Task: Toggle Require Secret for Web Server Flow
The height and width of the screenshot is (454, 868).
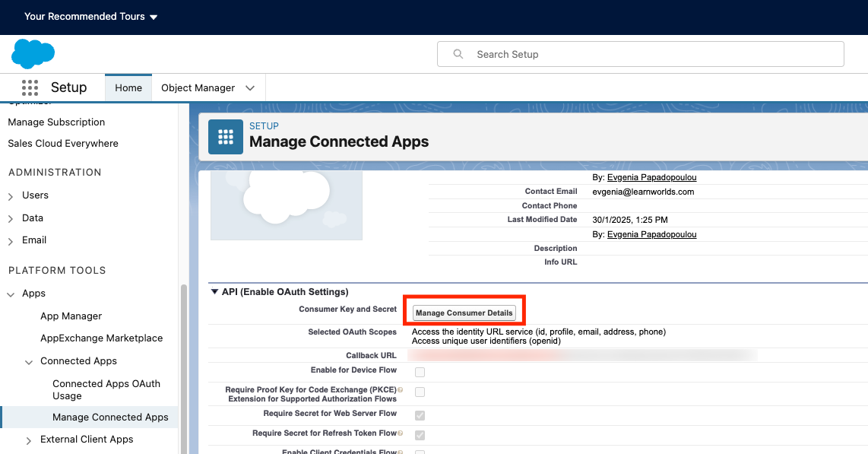Action: (420, 415)
